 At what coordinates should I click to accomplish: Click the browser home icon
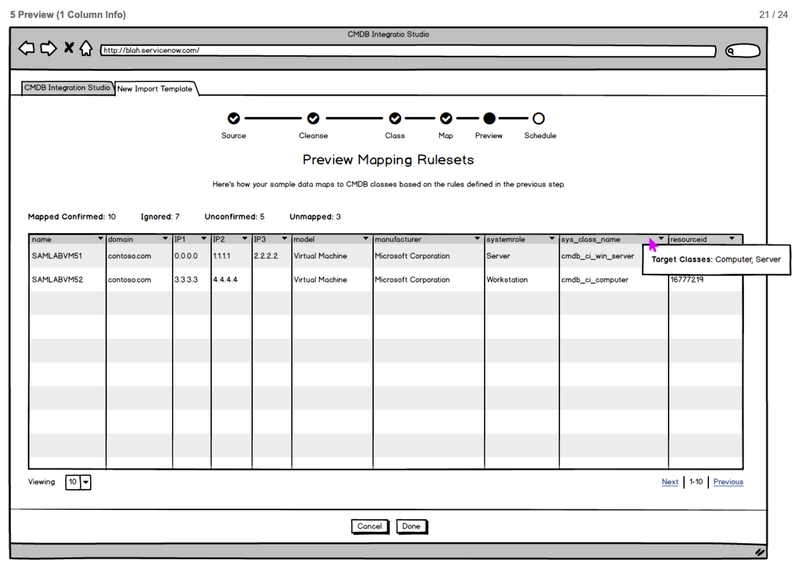tap(86, 48)
